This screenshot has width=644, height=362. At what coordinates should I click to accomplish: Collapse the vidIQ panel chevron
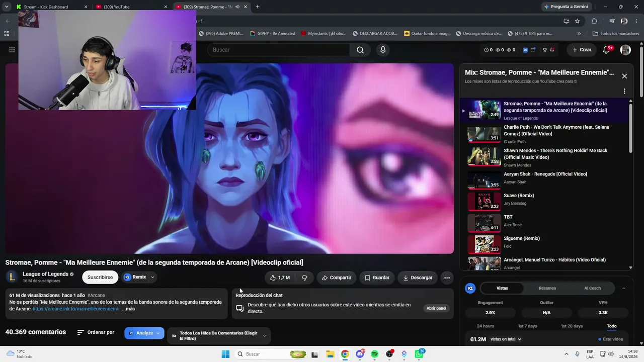coord(624,288)
